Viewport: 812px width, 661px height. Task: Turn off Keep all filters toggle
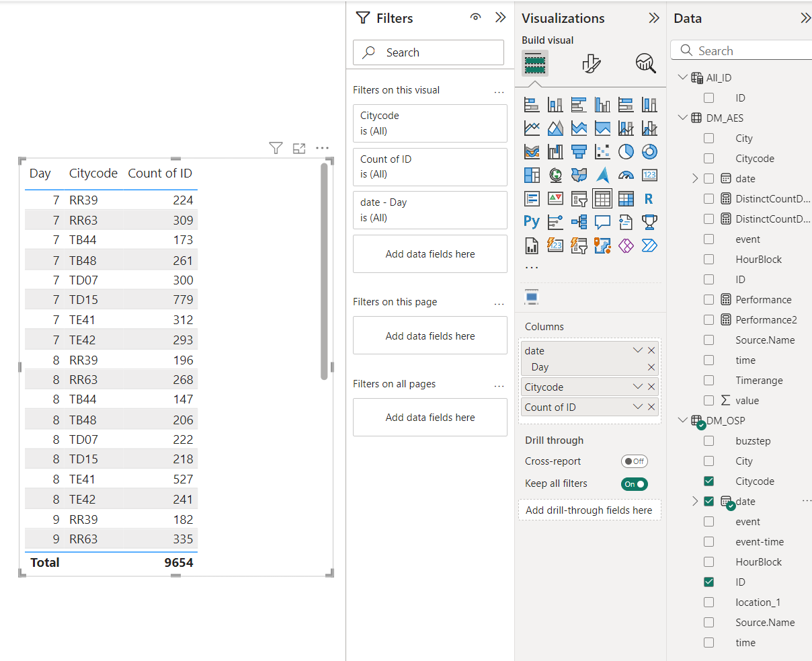point(634,484)
